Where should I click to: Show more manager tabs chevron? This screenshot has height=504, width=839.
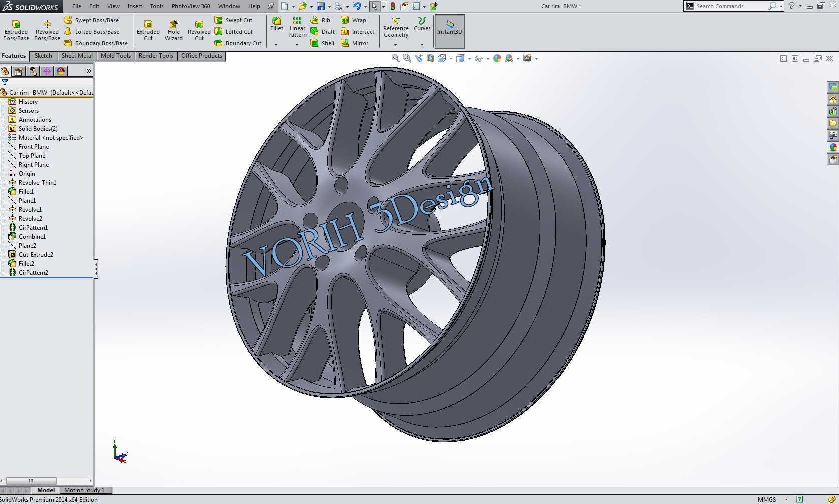[x=89, y=71]
